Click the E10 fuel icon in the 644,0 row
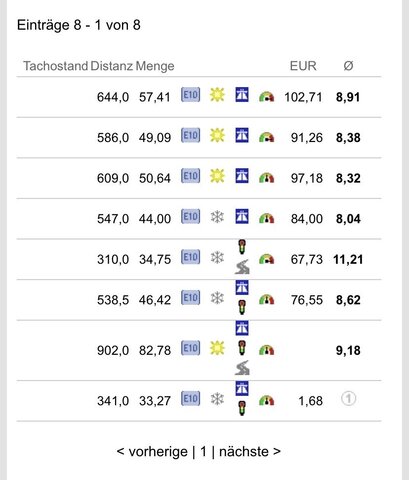The height and width of the screenshot is (480, 409). pos(191,95)
